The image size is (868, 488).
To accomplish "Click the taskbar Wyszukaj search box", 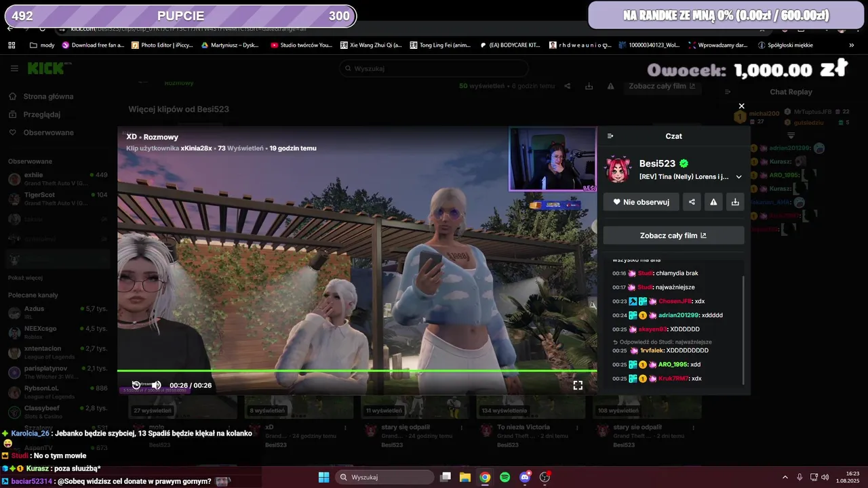I will click(385, 477).
